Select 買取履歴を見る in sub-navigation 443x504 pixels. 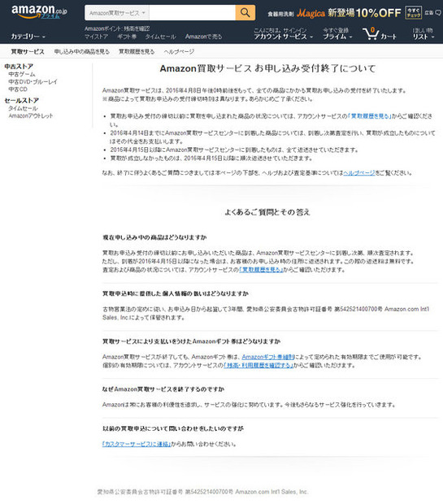(137, 51)
